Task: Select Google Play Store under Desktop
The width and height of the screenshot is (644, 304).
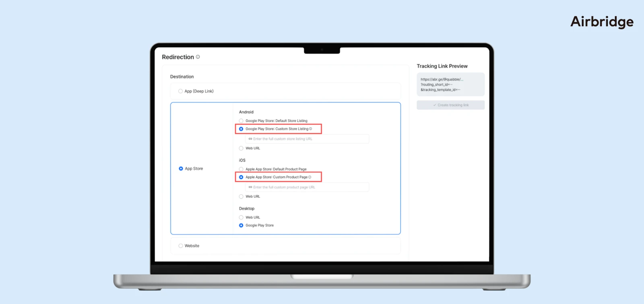Action: coord(241,226)
